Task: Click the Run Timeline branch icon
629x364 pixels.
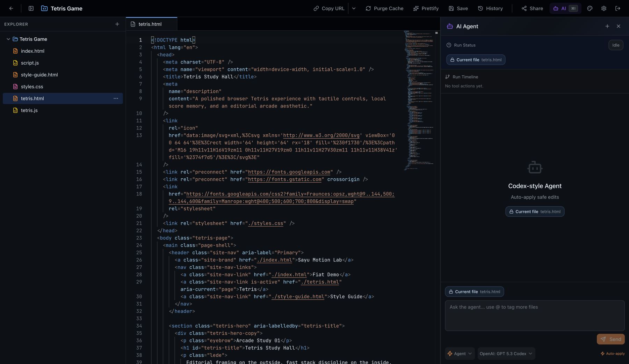Action: [x=447, y=77]
